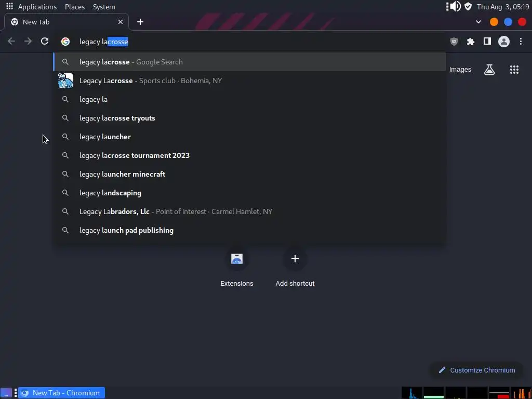Click the orange window control button
The width and height of the screenshot is (532, 399).
pyautogui.click(x=494, y=22)
